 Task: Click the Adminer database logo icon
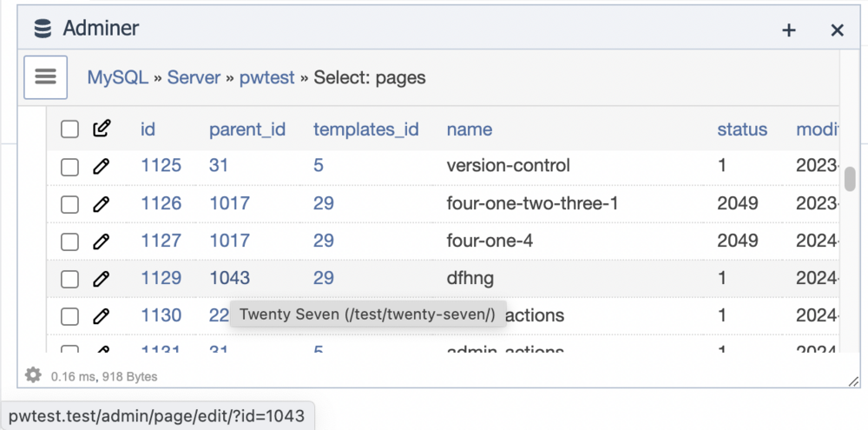(43, 29)
